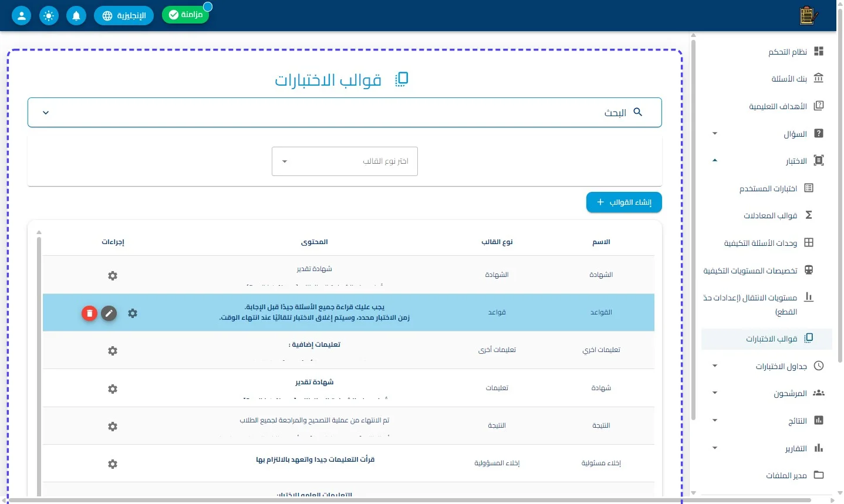844x504 pixels.
Task: Open settings gear for إخلاء مسئولية row
Action: (x=113, y=464)
